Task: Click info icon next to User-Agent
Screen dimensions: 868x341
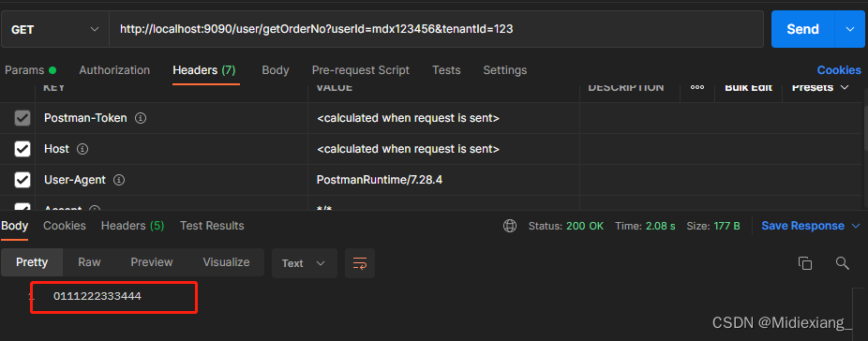Action: 118,180
